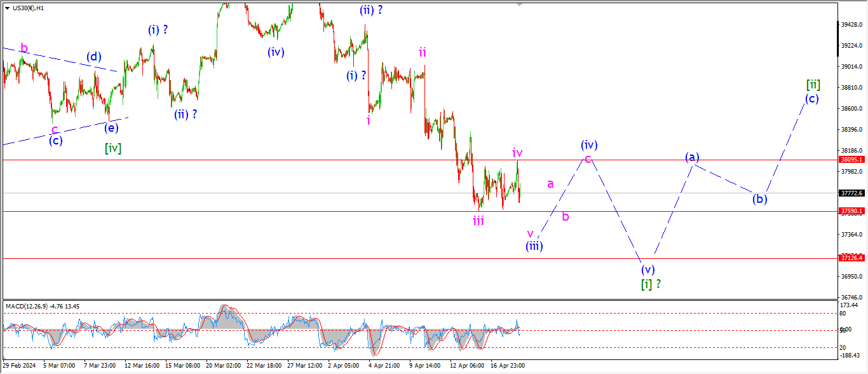Click the 38186.0 price scale value

pyautogui.click(x=851, y=151)
